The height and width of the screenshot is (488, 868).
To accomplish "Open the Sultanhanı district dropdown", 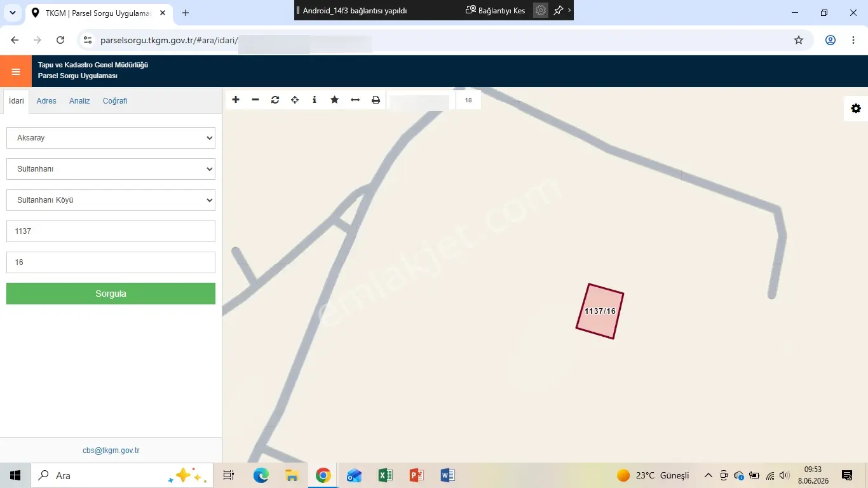I will click(111, 169).
